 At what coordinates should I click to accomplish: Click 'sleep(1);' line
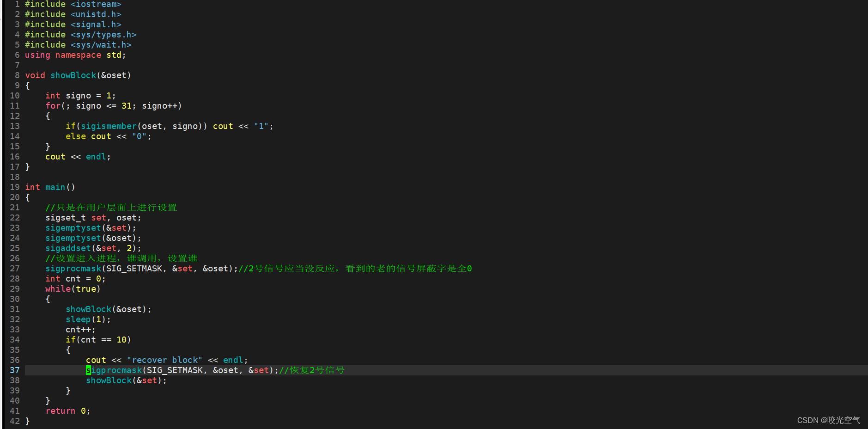[x=88, y=319]
